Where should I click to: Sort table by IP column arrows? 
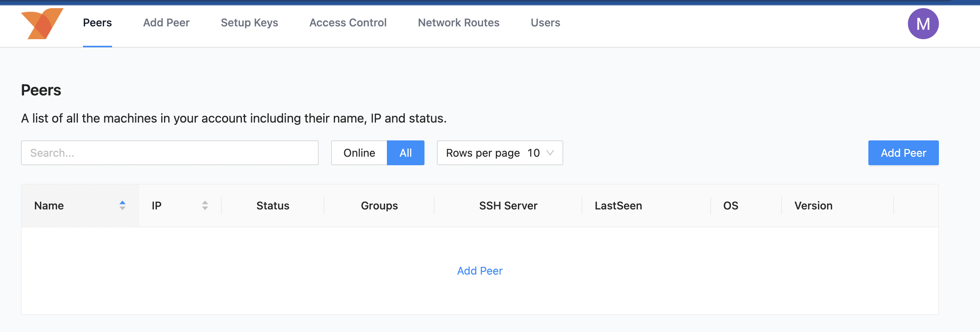pyautogui.click(x=205, y=206)
